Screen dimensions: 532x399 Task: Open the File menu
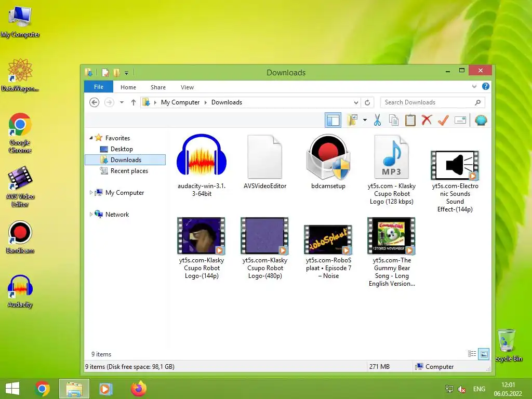[x=99, y=87]
